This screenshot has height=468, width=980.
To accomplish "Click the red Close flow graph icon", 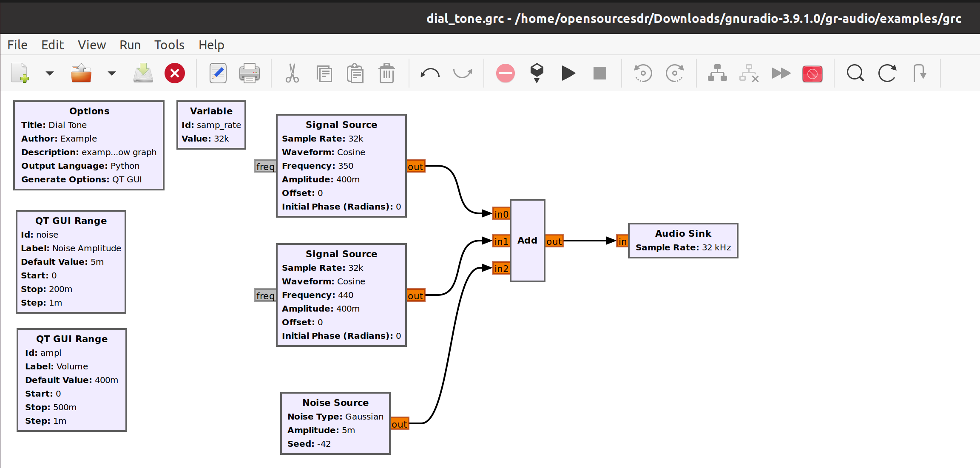I will (x=175, y=74).
